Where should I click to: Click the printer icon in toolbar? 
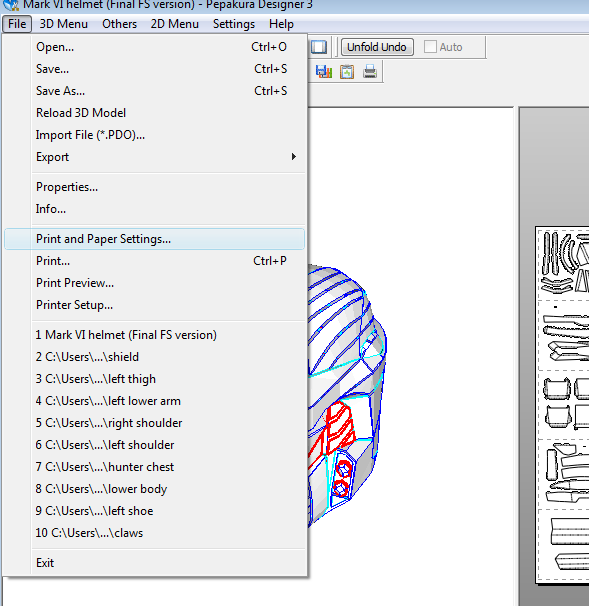click(370, 71)
